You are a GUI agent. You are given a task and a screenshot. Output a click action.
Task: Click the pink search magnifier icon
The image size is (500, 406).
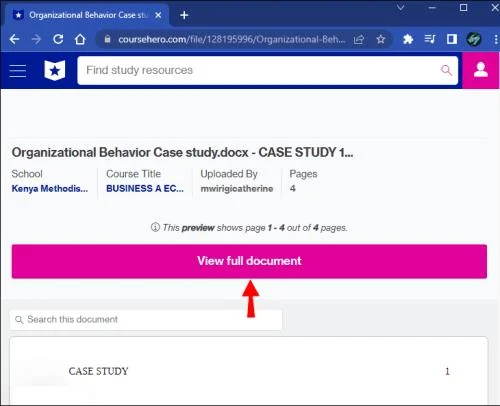446,70
